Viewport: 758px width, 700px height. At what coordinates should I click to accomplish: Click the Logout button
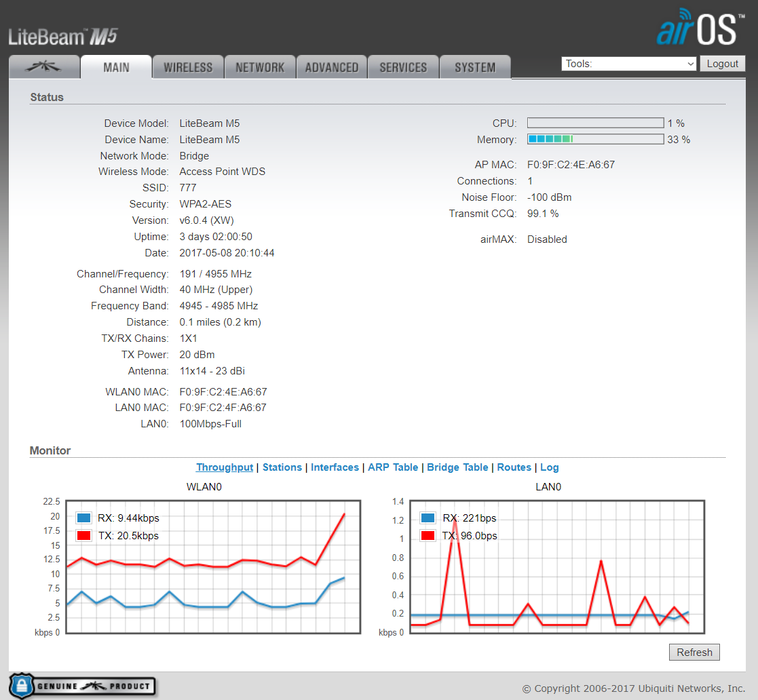coord(722,64)
